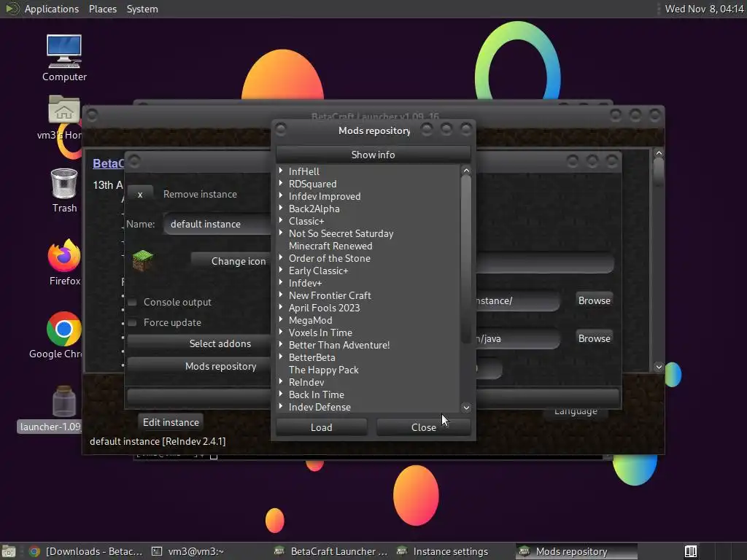The image size is (747, 560).
Task: Click the Applications menu logo icon
Action: tap(12, 9)
